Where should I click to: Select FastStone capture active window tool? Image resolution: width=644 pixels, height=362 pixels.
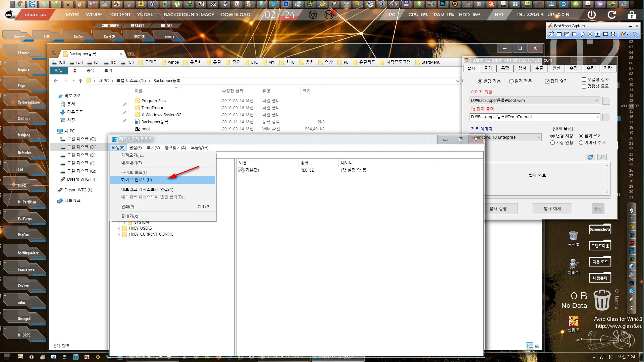click(x=559, y=34)
